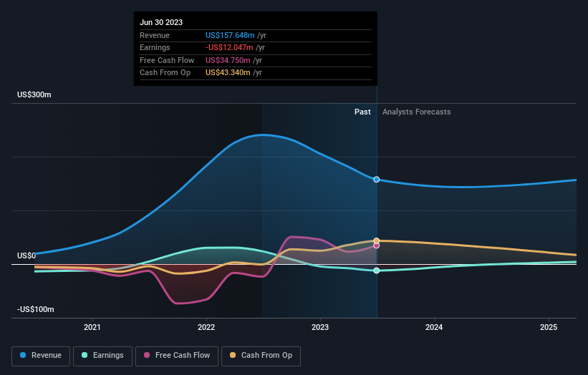Toggle the Free Cash Flow legend button
The height and width of the screenshot is (375, 588).
click(x=177, y=356)
